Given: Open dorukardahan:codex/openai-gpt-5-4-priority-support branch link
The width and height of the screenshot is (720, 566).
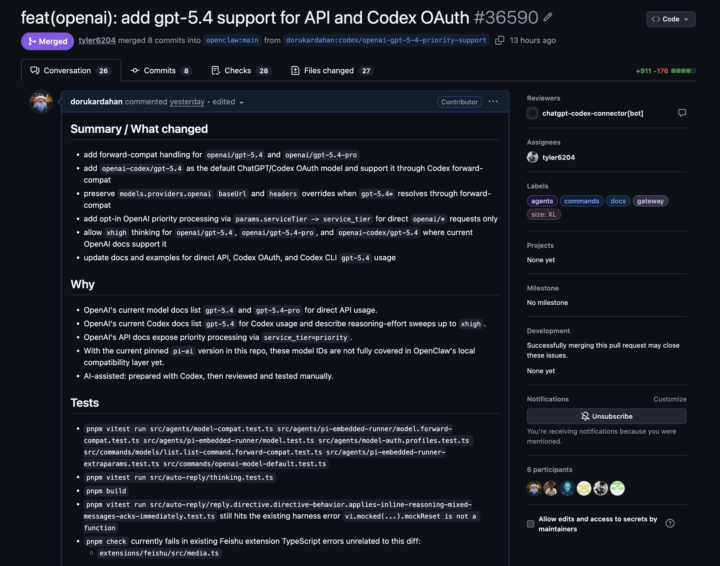Looking at the screenshot, I should [386, 40].
